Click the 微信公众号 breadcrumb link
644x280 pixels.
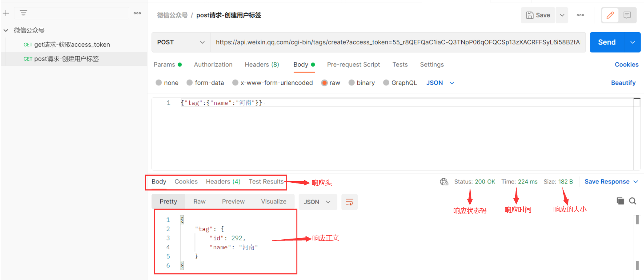tap(172, 15)
